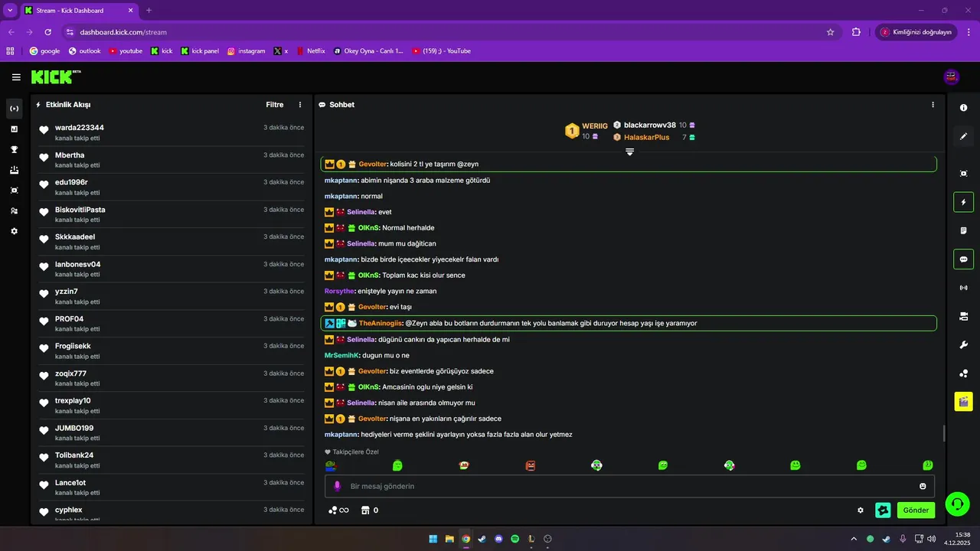The image size is (980, 551).
Task: Open the Netflix bookmark
Action: click(x=311, y=51)
